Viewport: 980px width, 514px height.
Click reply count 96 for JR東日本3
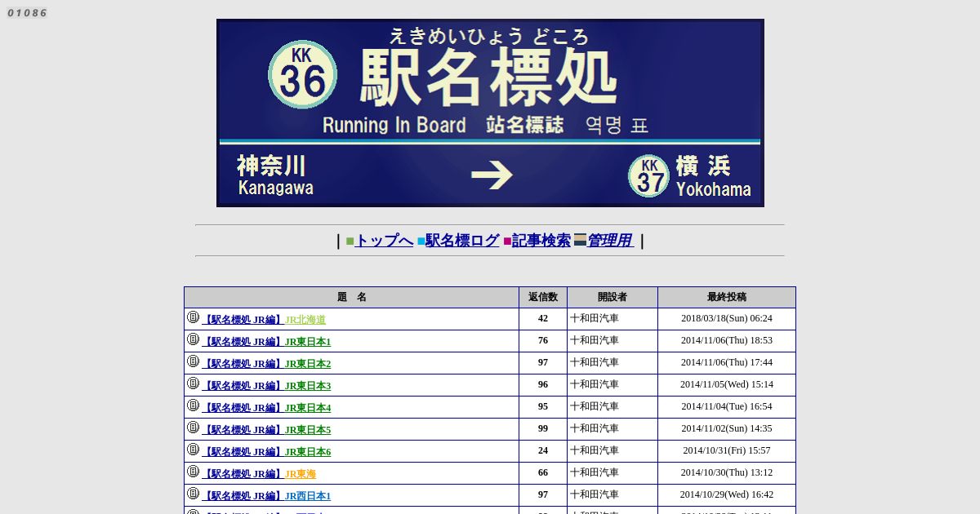(543, 385)
